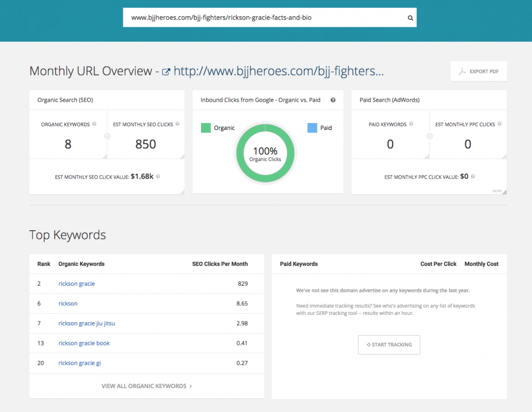Expand corner triangle of Est Monthly SEO Clicks tile
Screen dimensions: 532x412
[x=181, y=156]
